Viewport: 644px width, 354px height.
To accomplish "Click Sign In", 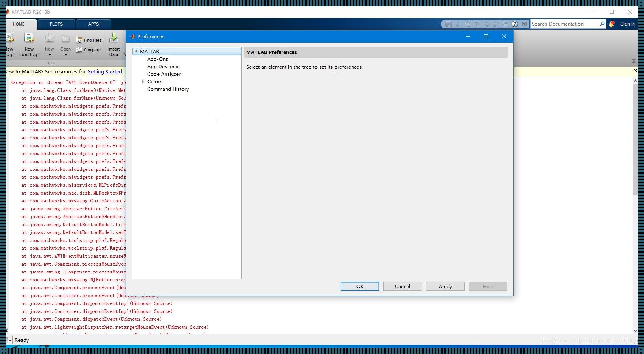I will [628, 24].
